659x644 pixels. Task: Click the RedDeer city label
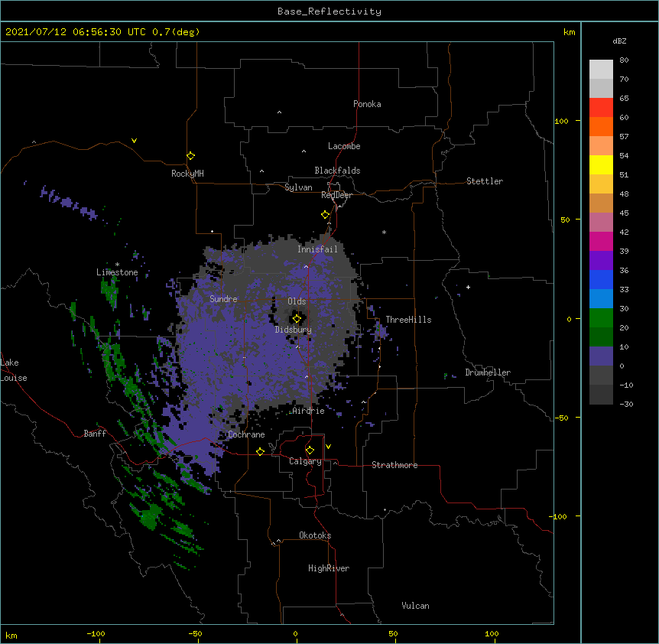tap(336, 195)
